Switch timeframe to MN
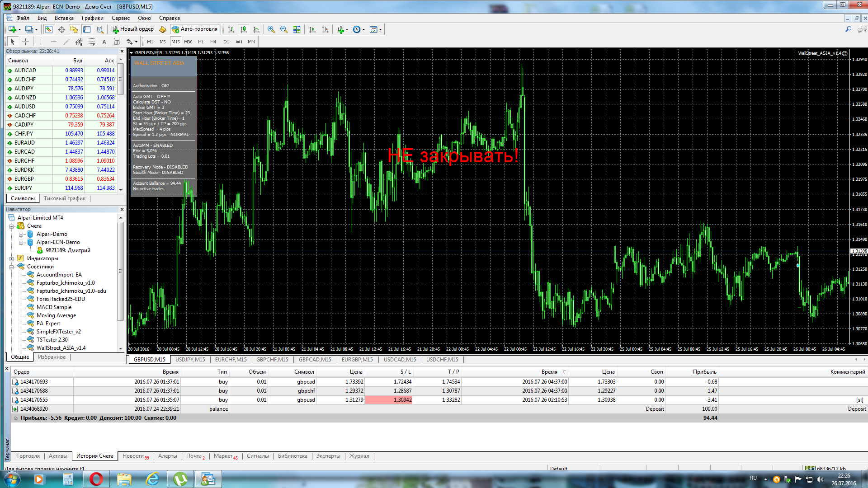The image size is (868, 488). coord(251,42)
